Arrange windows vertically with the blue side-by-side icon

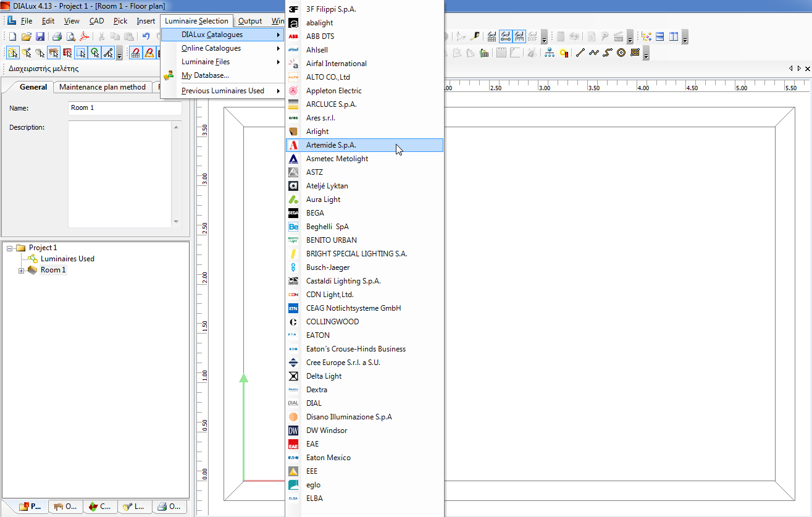tap(674, 36)
